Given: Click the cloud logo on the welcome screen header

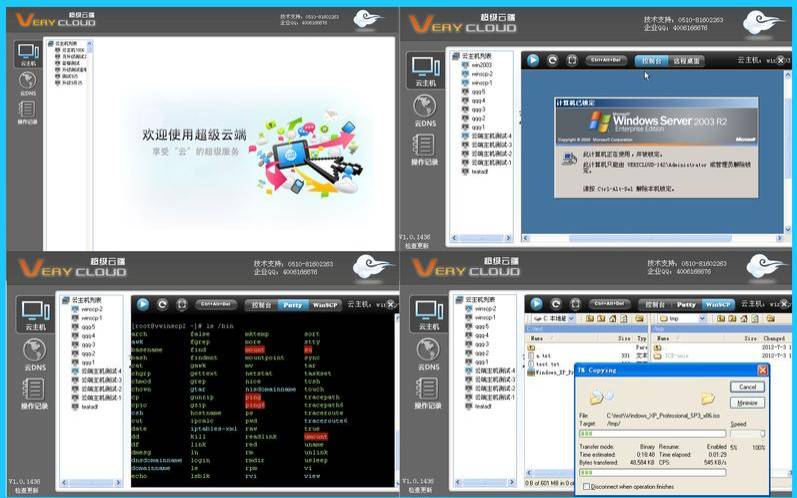Looking at the screenshot, I should click(367, 20).
